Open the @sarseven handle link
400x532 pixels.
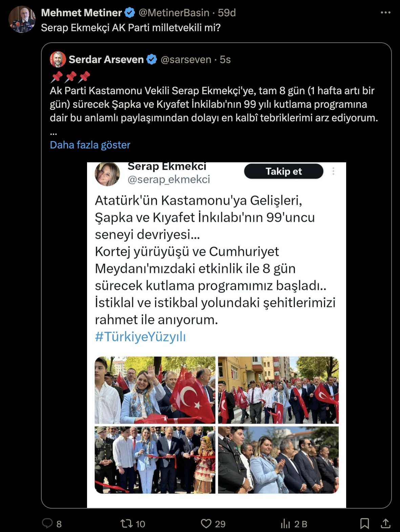(x=186, y=60)
